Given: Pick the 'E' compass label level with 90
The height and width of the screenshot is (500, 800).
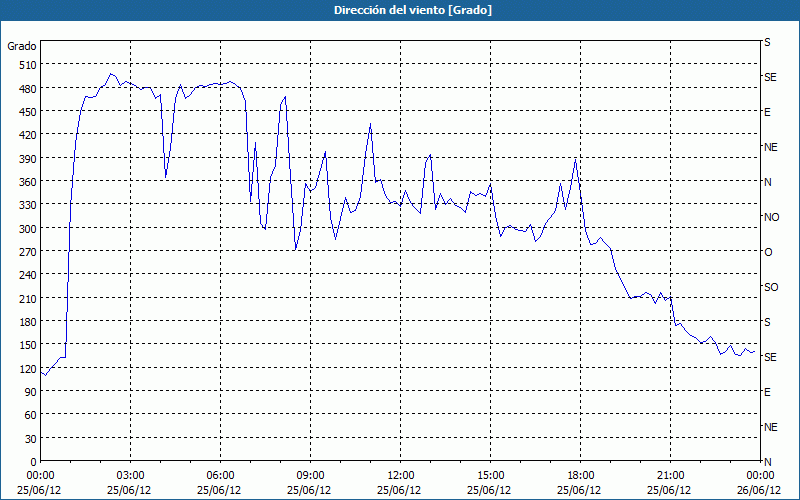Looking at the screenshot, I should [x=767, y=392].
